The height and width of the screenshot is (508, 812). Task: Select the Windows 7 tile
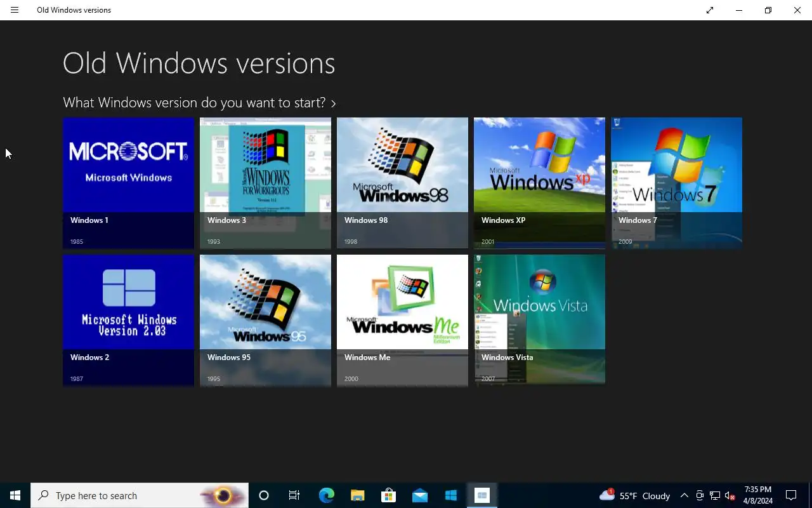(x=676, y=183)
